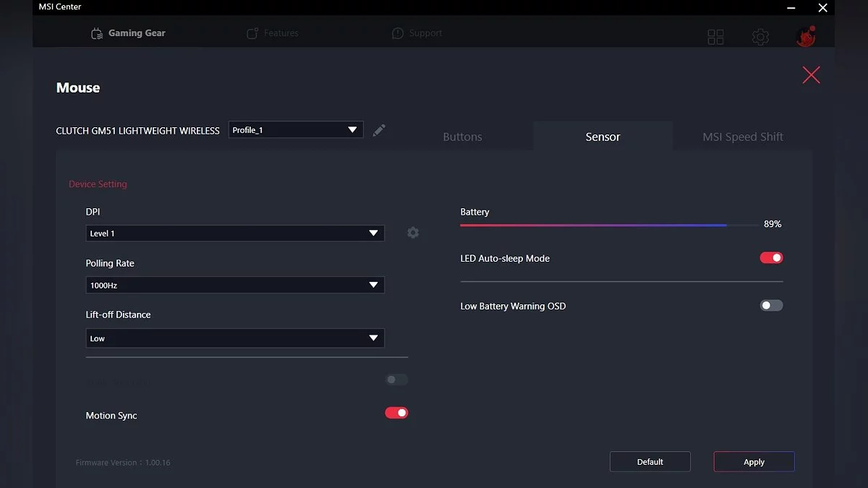Expand the DPI Level 1 dropdown
The height and width of the screenshot is (488, 868).
pyautogui.click(x=235, y=234)
